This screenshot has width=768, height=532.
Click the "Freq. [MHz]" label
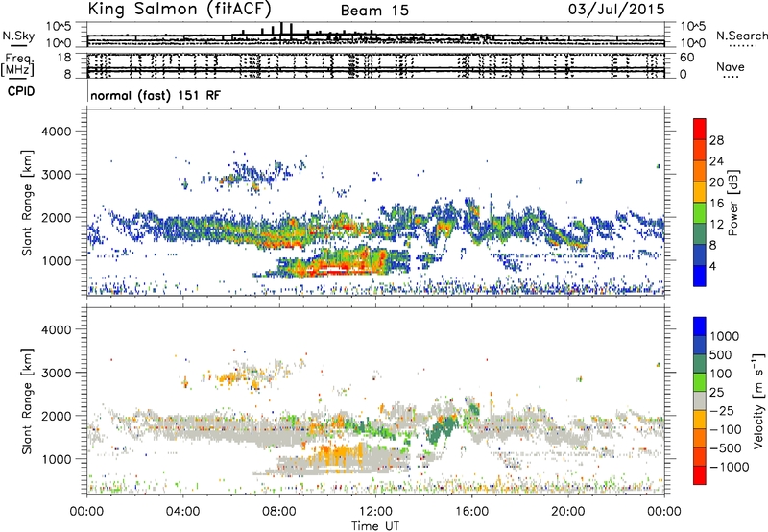click(x=17, y=65)
